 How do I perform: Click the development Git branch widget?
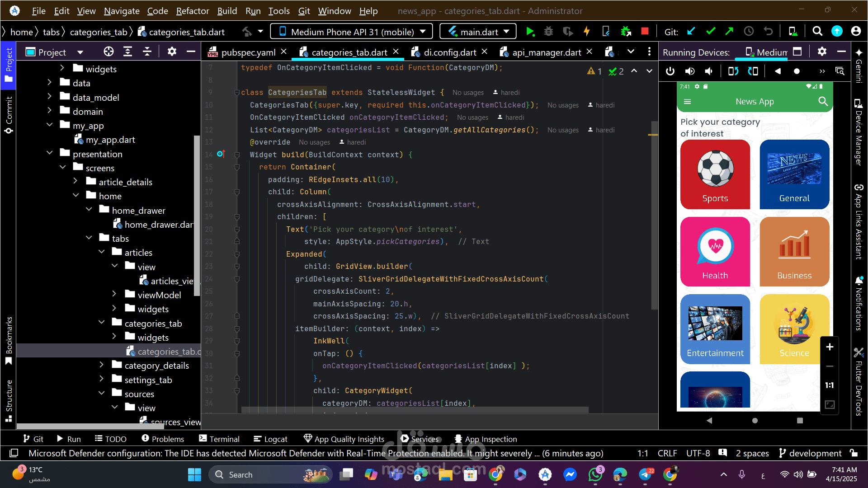pos(810,453)
